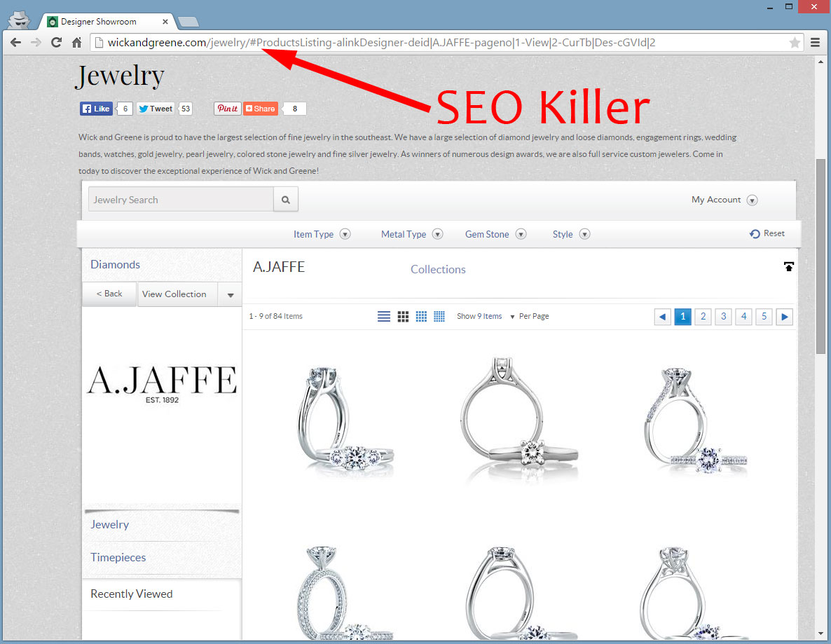Screen dimensions: 831x644
Task: Open a new browser tab
Action: coord(188,22)
